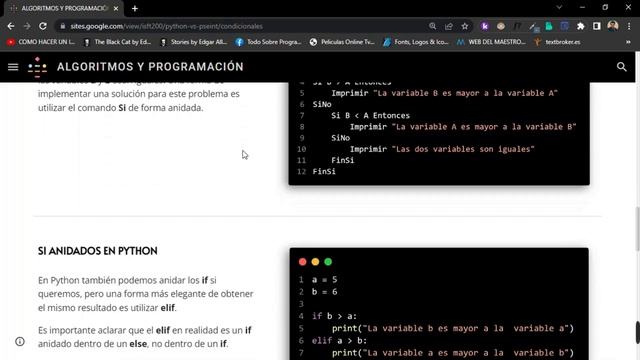The width and height of the screenshot is (640, 360).
Task: Share this page icon in address bar
Action: [449, 26]
